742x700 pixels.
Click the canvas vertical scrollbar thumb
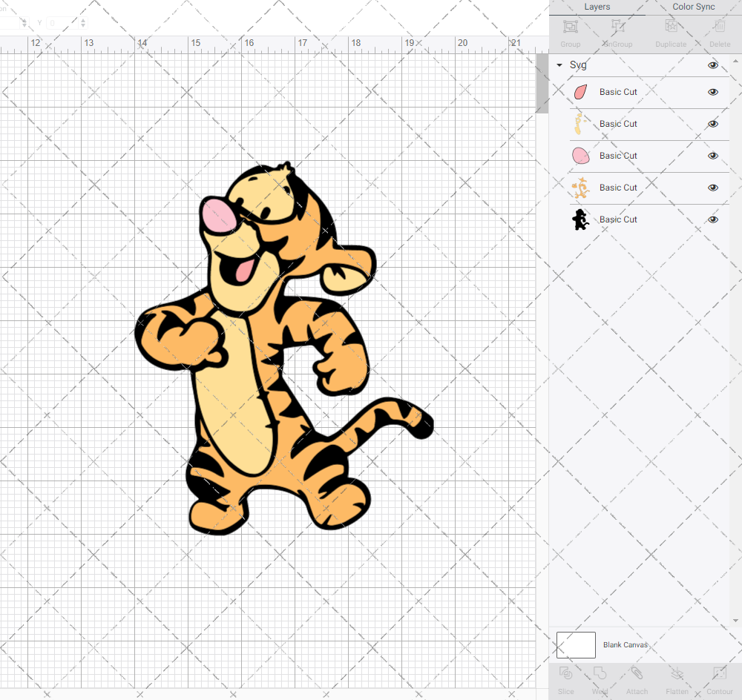[x=542, y=83]
